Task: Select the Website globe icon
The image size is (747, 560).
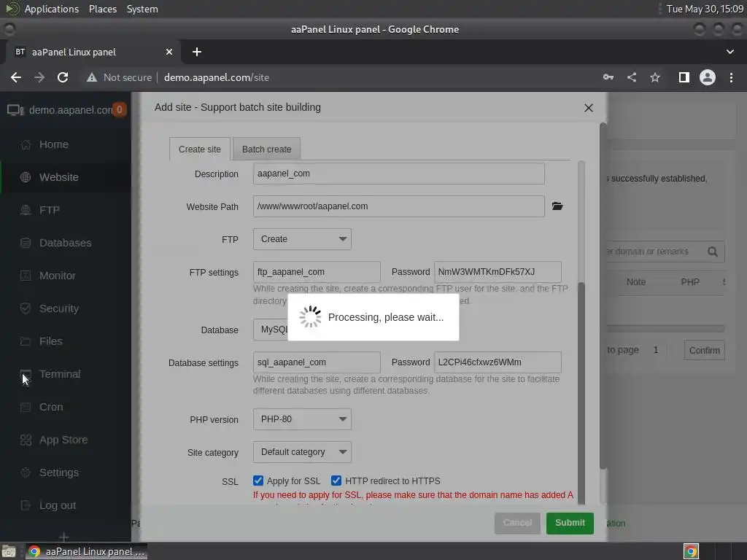Action: pyautogui.click(x=26, y=178)
